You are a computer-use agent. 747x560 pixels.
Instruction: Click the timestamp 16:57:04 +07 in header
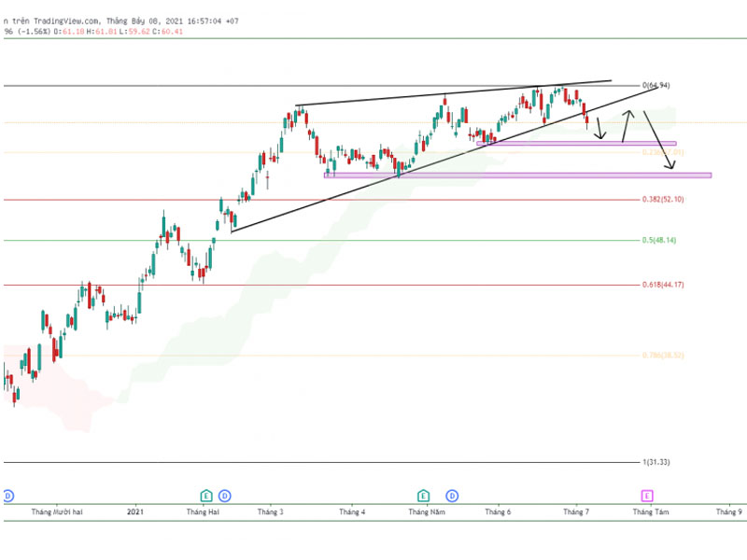213,21
